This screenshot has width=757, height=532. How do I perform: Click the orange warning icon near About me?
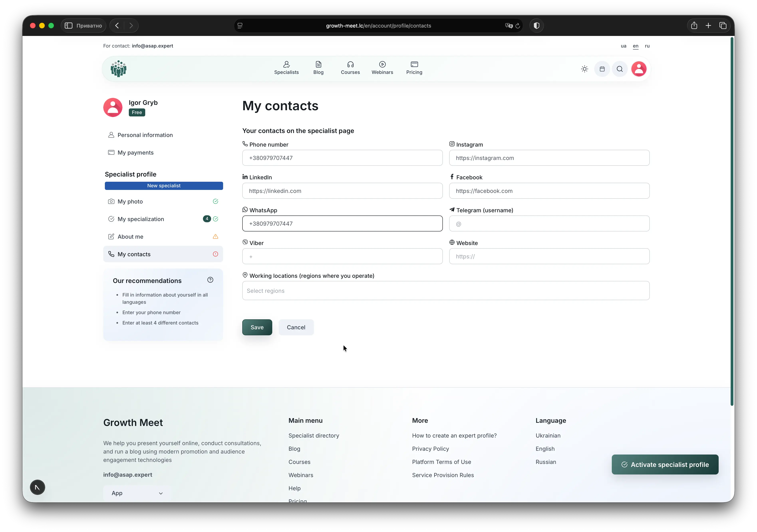(x=215, y=236)
